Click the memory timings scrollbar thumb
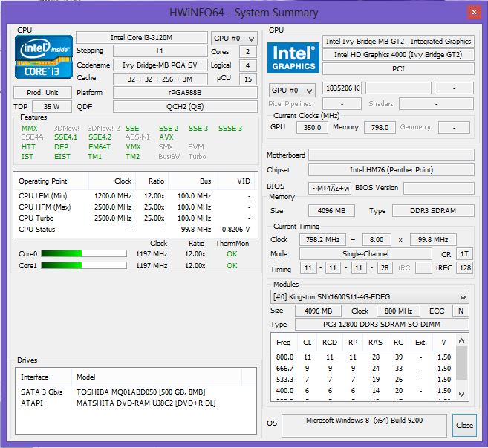The image size is (488, 448). pos(462,363)
